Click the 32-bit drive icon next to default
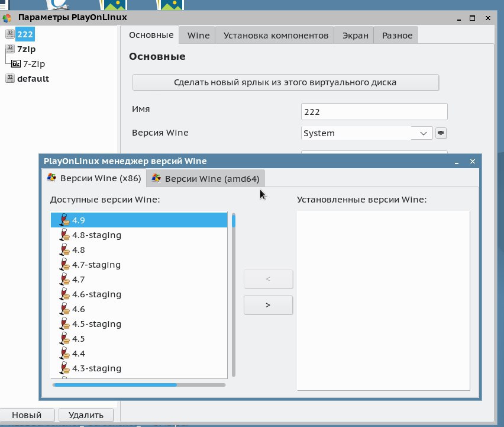This screenshot has height=427, width=504. click(10, 78)
